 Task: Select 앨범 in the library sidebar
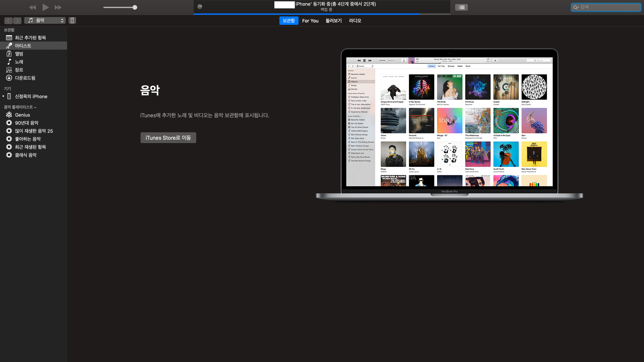(19, 54)
